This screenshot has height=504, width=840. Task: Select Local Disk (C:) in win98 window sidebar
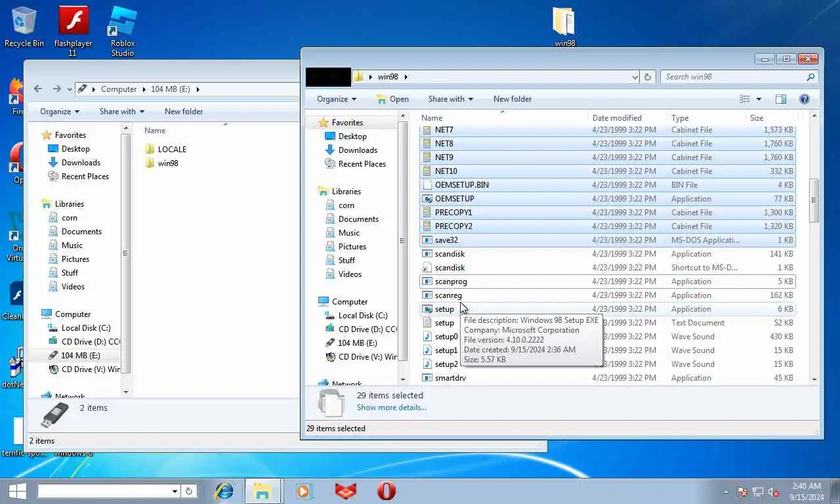point(363,316)
